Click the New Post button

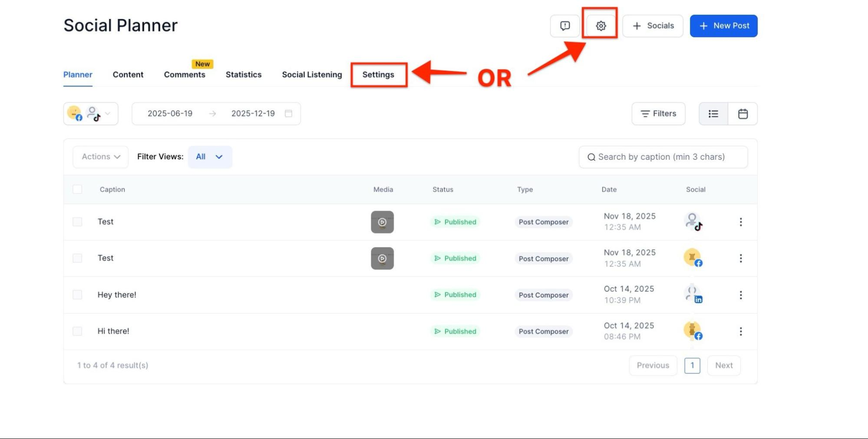724,26
